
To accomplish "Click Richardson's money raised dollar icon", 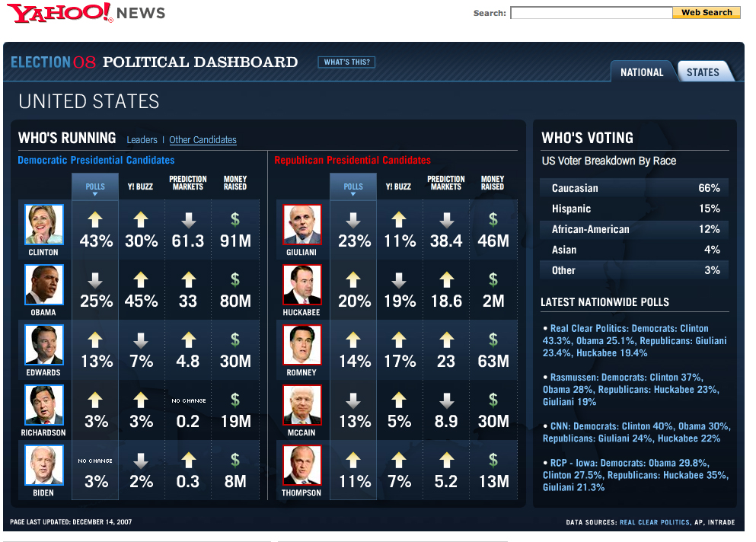I will click(234, 400).
